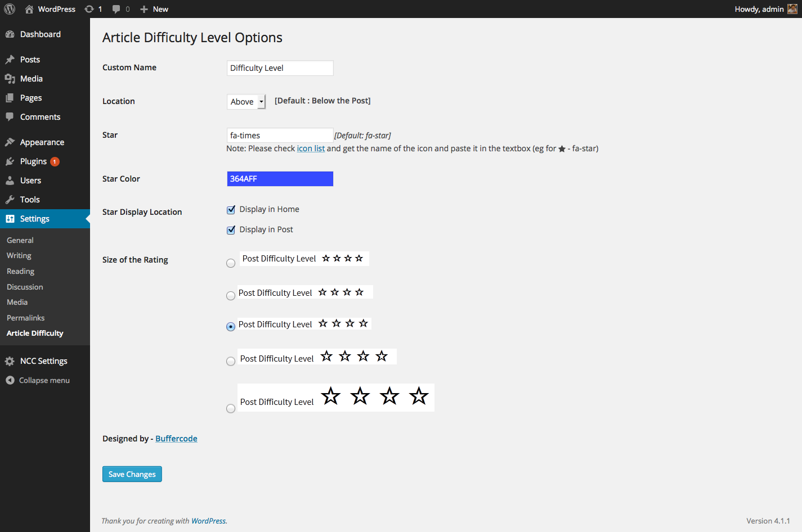Toggle the Display in Post checkbox
Image resolution: width=802 pixels, height=532 pixels.
pos(231,230)
